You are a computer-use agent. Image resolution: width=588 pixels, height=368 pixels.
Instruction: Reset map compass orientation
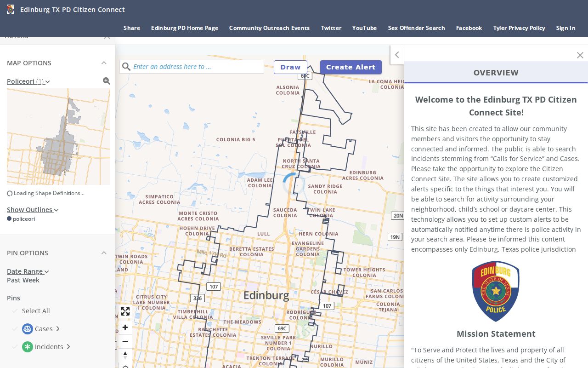(x=125, y=355)
